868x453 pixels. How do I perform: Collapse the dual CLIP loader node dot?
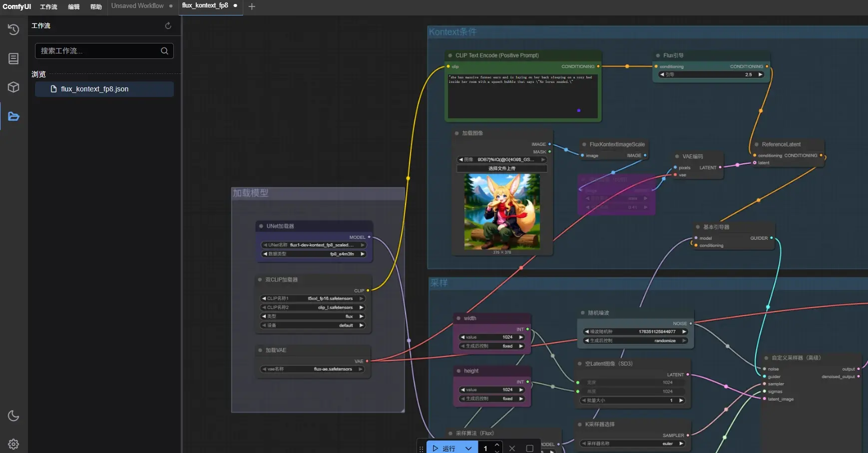(x=260, y=280)
